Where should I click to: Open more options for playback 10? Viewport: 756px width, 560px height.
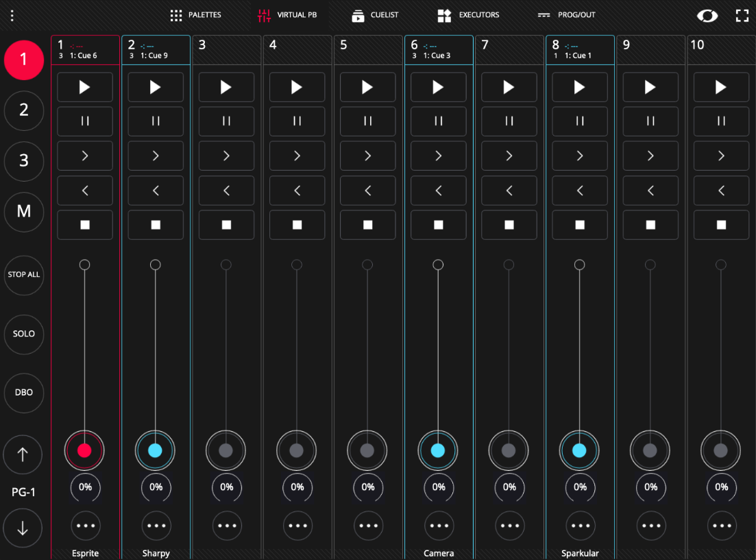tap(722, 526)
